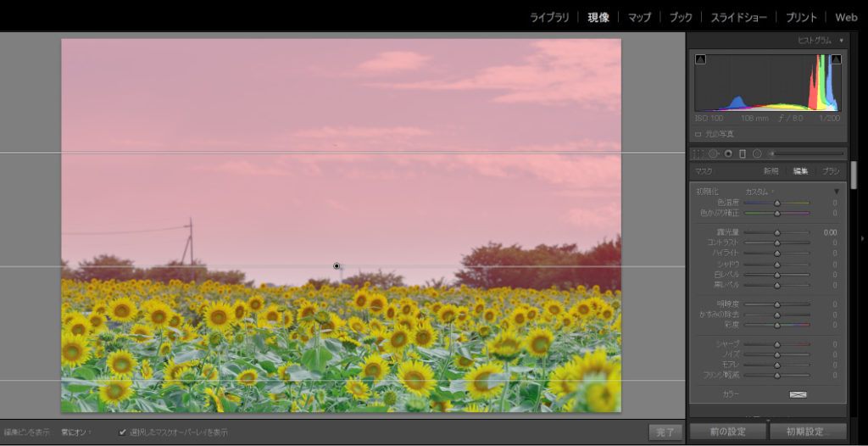Click the 完了 button
Screen dimensions: 868x446
pos(665,432)
